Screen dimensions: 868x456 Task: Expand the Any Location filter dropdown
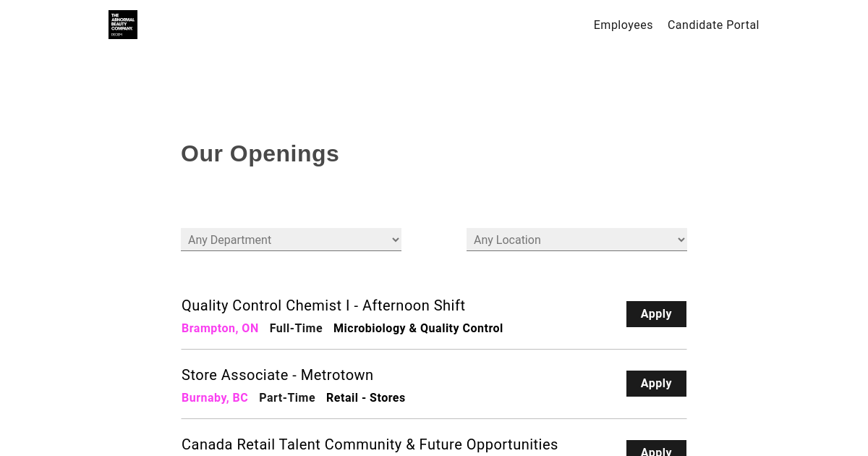[576, 240]
